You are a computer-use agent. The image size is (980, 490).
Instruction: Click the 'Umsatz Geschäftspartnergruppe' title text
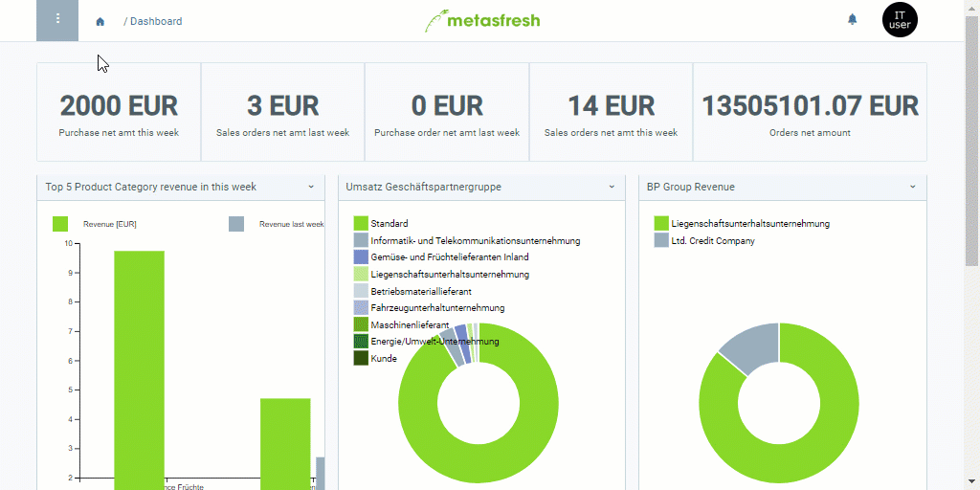pyautogui.click(x=424, y=187)
